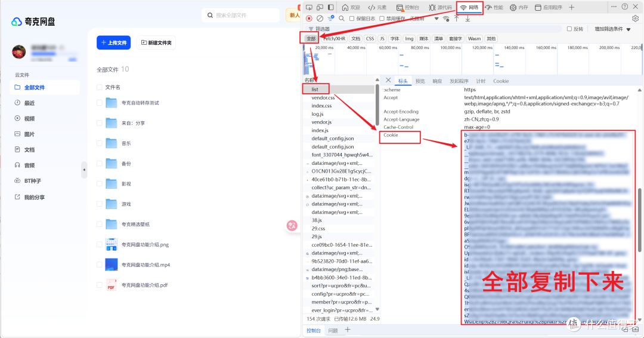Switch to the 元素 Elements tab
644x338 pixels.
pos(377,7)
